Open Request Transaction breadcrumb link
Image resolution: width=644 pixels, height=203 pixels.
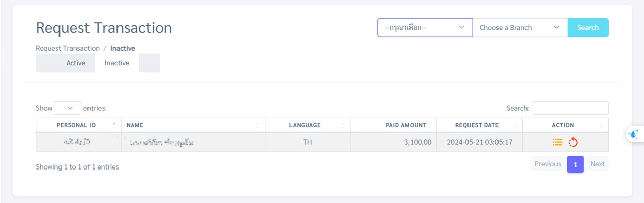[x=68, y=48]
